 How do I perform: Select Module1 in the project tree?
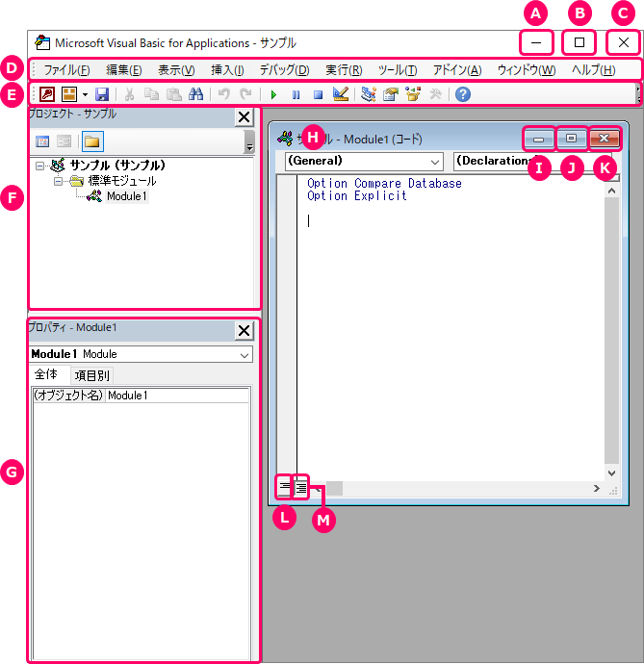point(127,196)
